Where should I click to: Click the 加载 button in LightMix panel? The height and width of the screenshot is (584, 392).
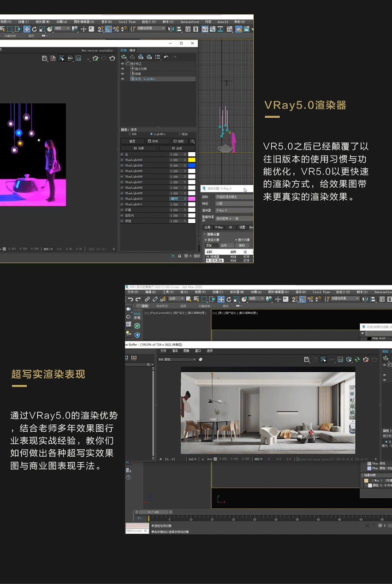pos(180,141)
